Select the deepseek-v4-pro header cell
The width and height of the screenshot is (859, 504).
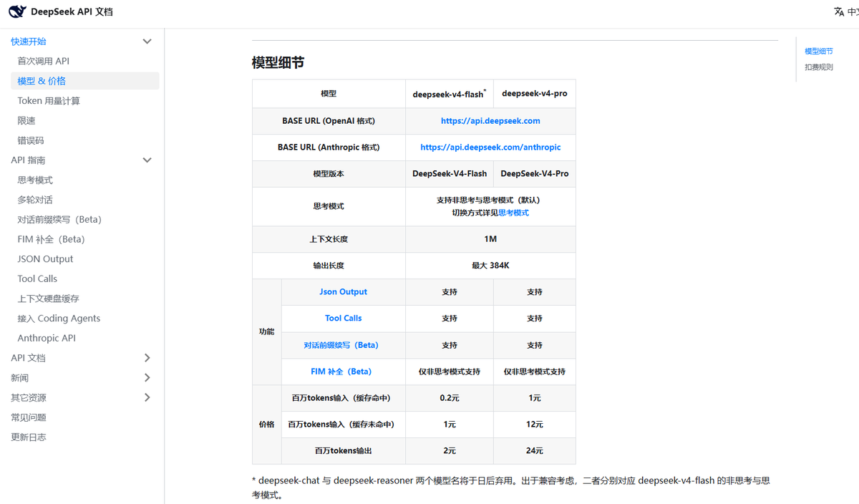[535, 94]
